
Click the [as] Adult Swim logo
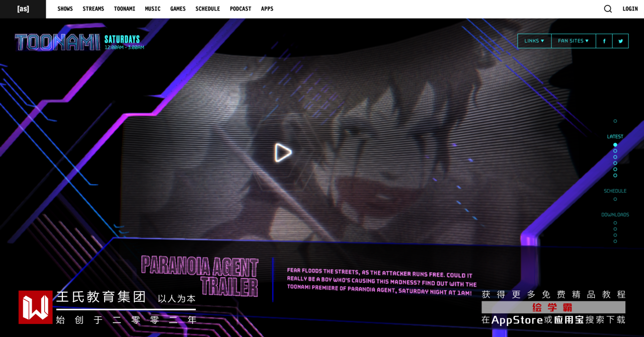pos(23,9)
